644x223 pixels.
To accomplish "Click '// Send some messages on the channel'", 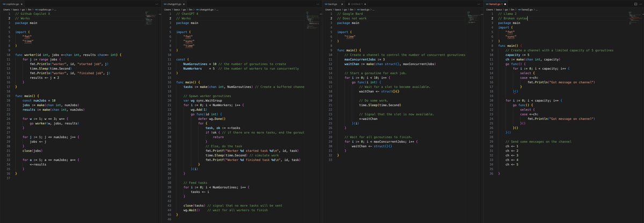I will coord(538,141).
